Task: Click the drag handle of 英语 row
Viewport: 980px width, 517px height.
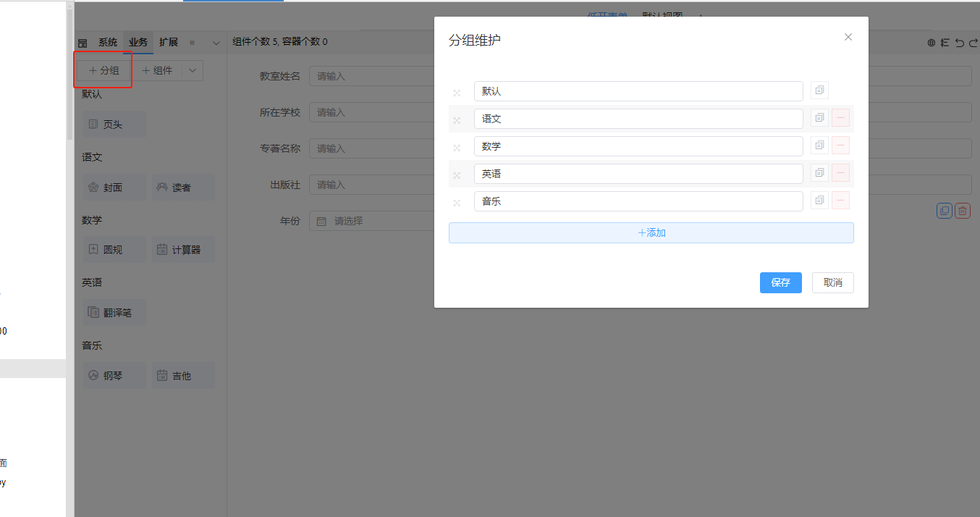Action: [x=457, y=175]
